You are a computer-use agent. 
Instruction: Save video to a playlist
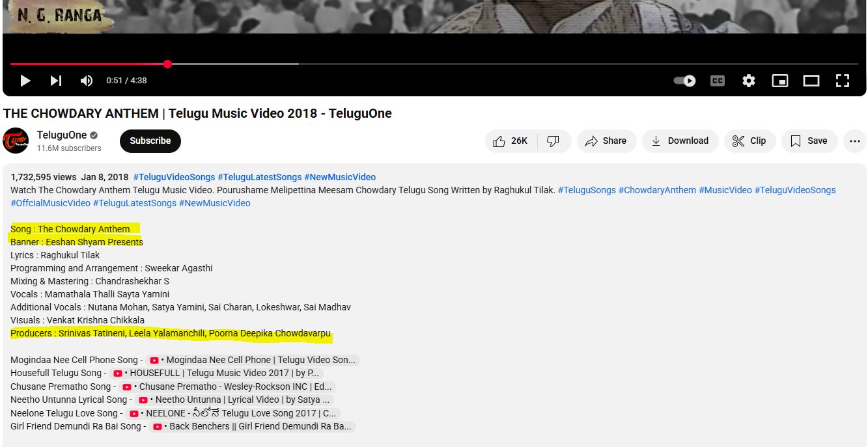click(809, 141)
